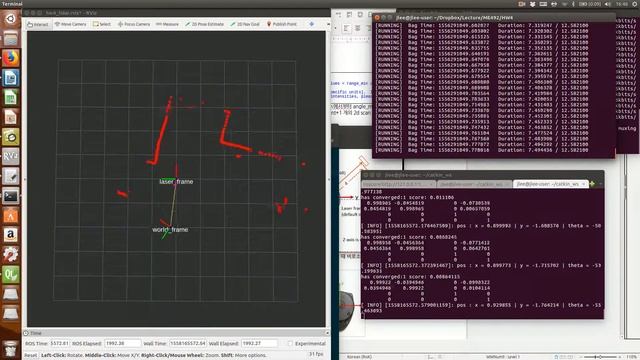Image resolution: width=640 pixels, height=360 pixels.
Task: Switch to RViz via its launcher icon
Action: coord(11,156)
